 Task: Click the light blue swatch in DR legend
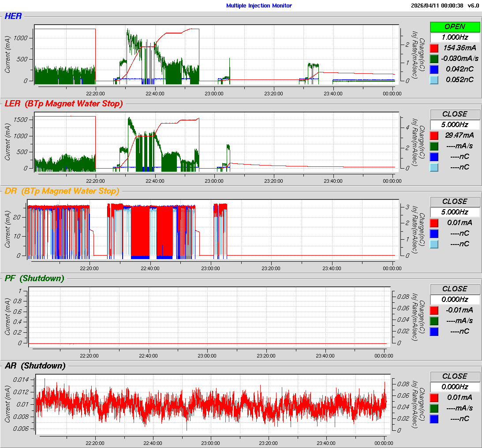point(434,244)
